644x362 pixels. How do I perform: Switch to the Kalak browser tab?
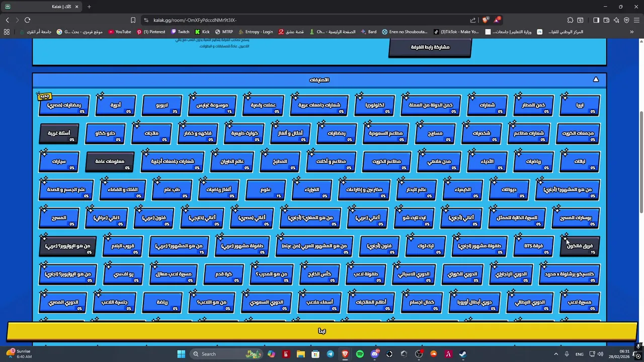point(43,7)
